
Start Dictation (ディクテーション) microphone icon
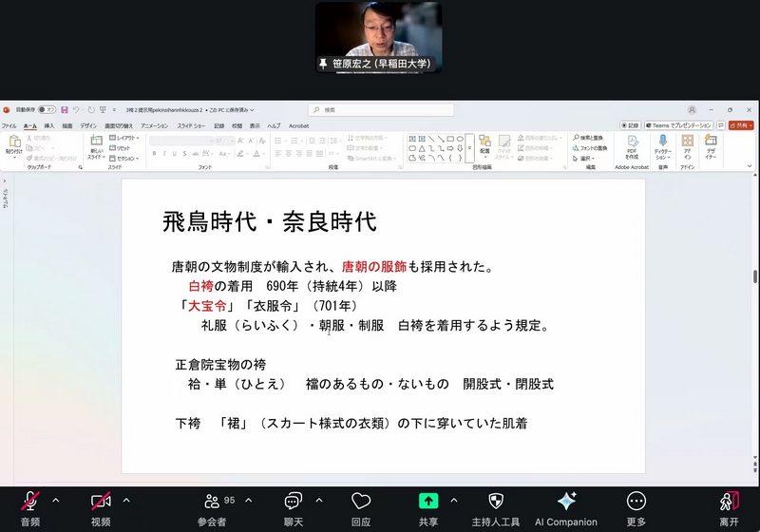(x=662, y=145)
